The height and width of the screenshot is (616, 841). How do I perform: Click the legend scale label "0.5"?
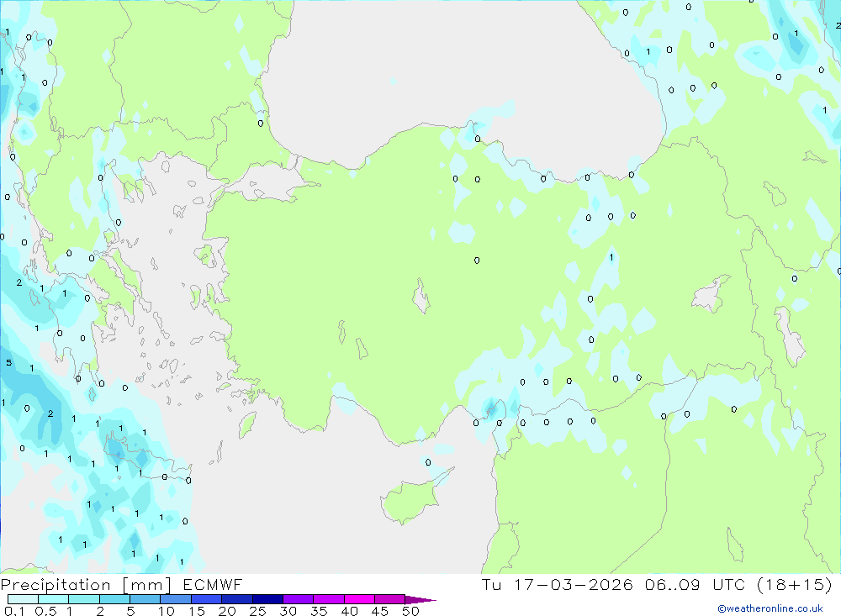point(45,611)
